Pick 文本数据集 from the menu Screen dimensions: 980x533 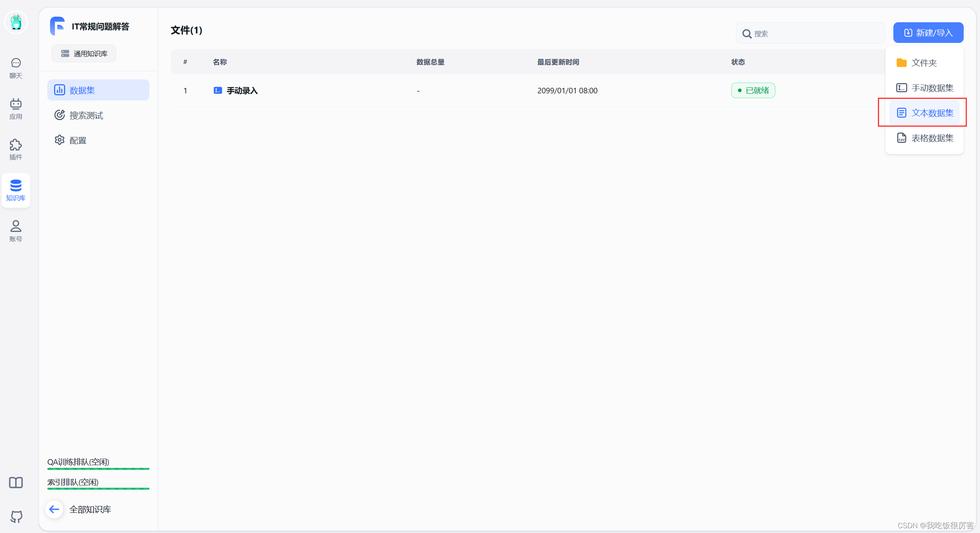924,113
